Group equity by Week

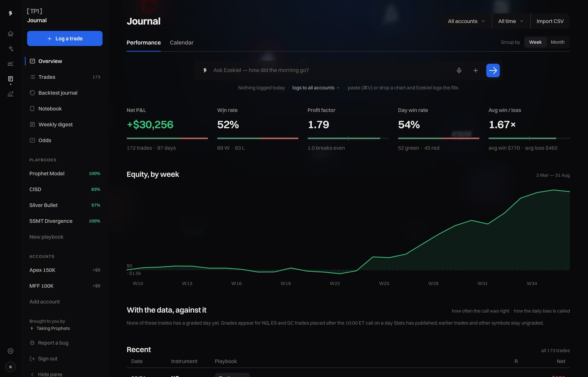point(535,42)
